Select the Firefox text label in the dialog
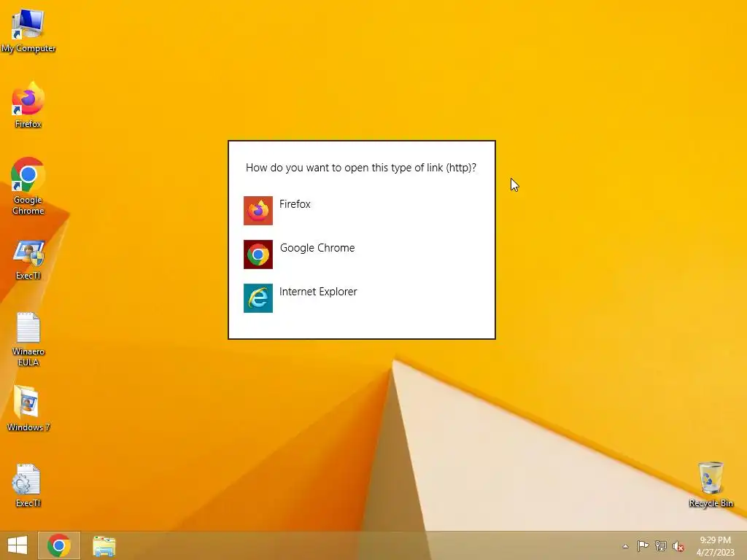This screenshot has width=747, height=560. coord(295,204)
